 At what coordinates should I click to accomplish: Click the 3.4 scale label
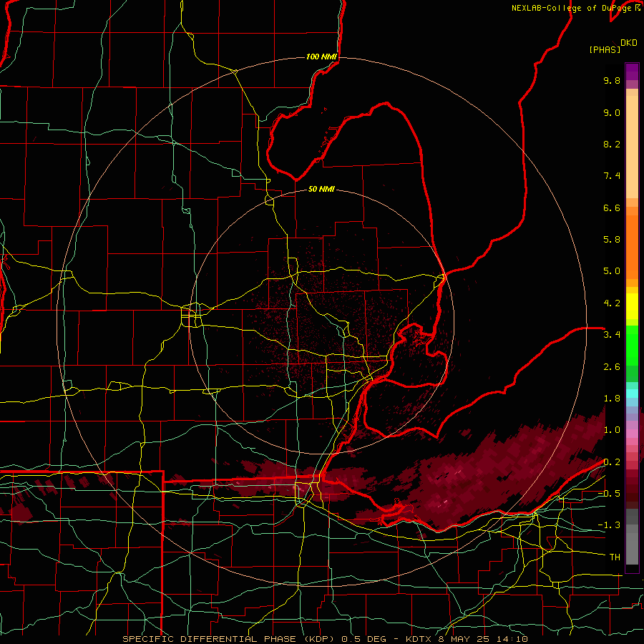(x=612, y=335)
